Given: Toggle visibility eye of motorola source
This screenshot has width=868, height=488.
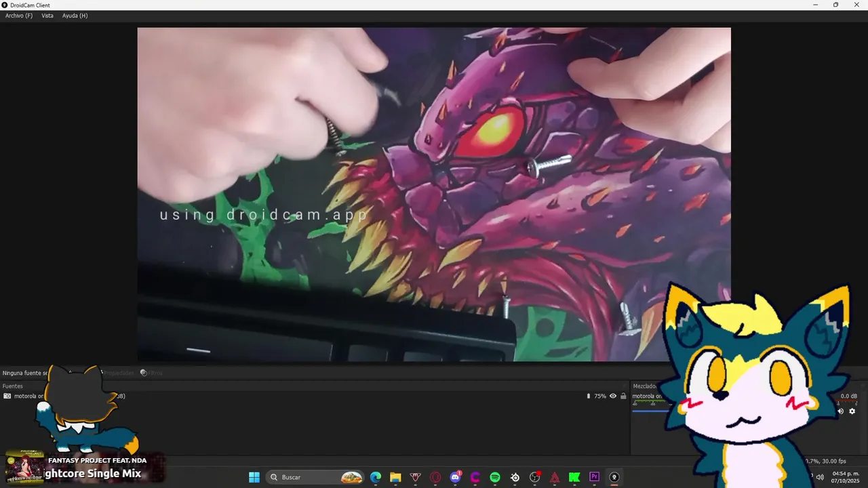Looking at the screenshot, I should click(x=613, y=396).
